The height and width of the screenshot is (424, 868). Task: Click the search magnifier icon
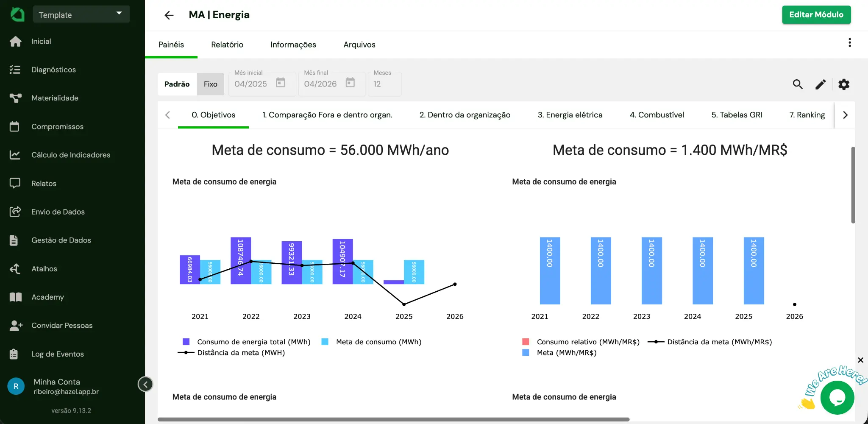[798, 84]
